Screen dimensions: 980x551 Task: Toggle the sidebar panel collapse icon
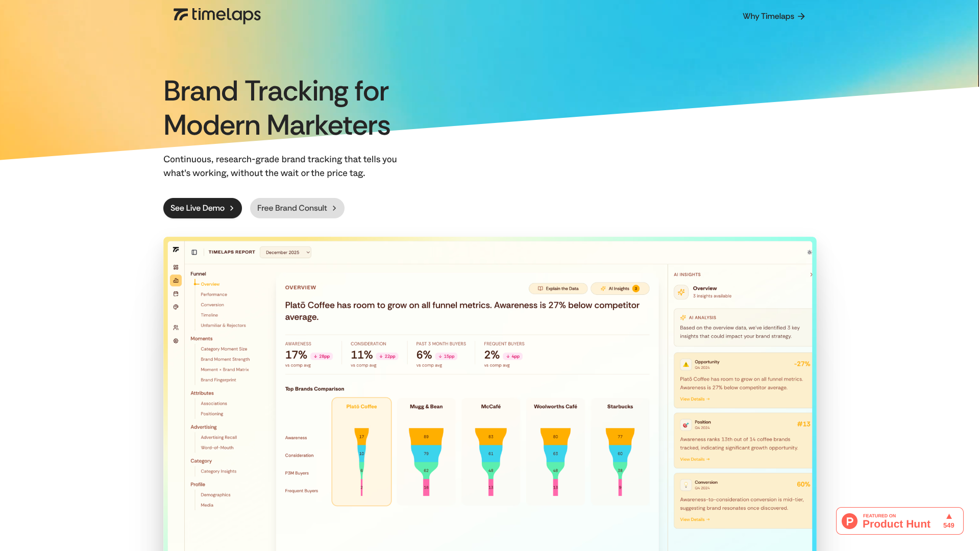click(x=194, y=252)
